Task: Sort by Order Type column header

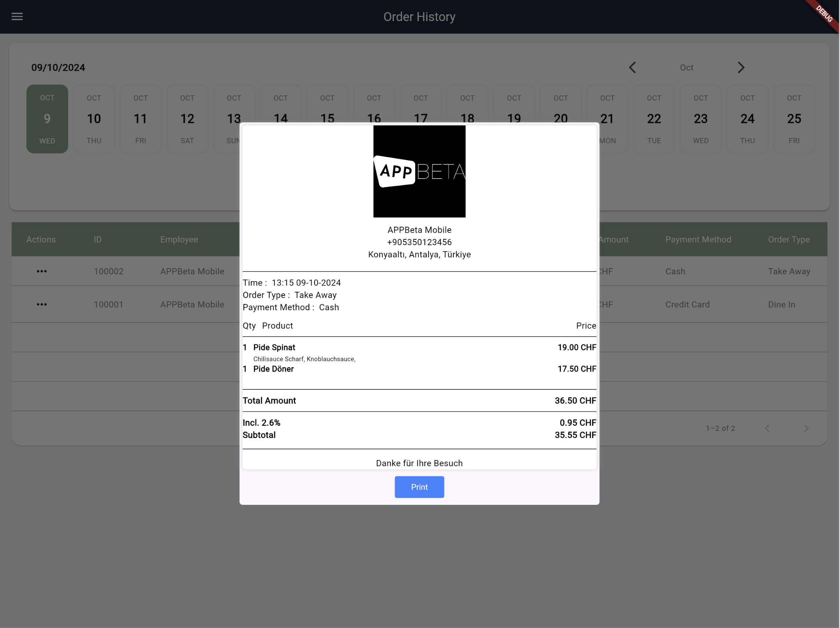Action: [x=789, y=239]
